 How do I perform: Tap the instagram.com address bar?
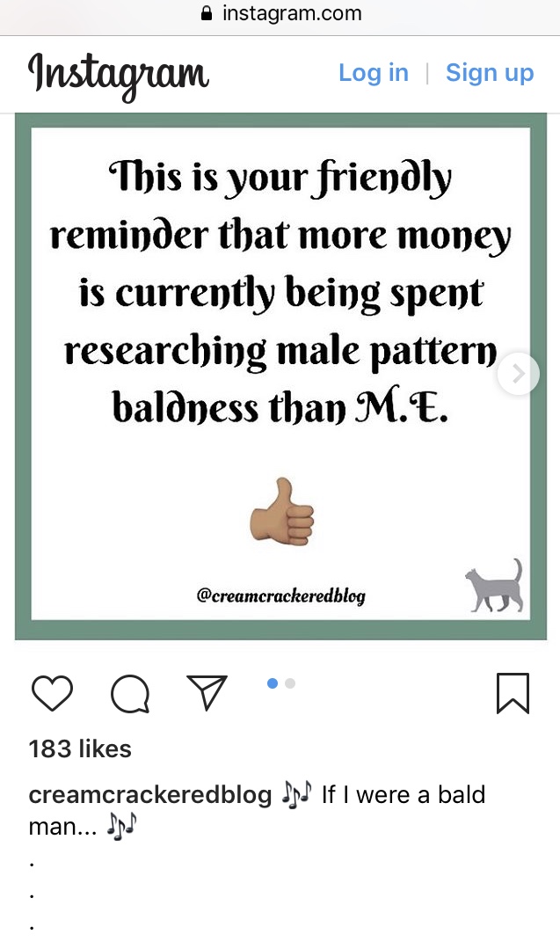tap(280, 13)
